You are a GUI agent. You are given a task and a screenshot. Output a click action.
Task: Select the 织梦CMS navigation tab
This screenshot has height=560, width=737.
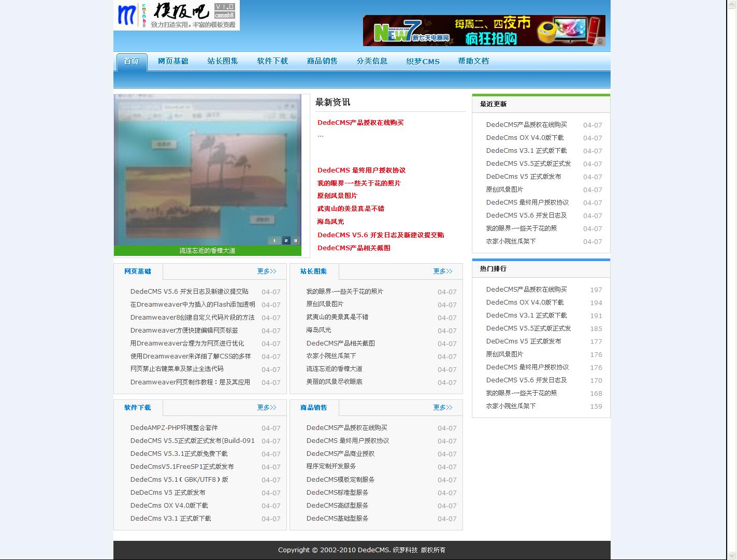click(423, 61)
